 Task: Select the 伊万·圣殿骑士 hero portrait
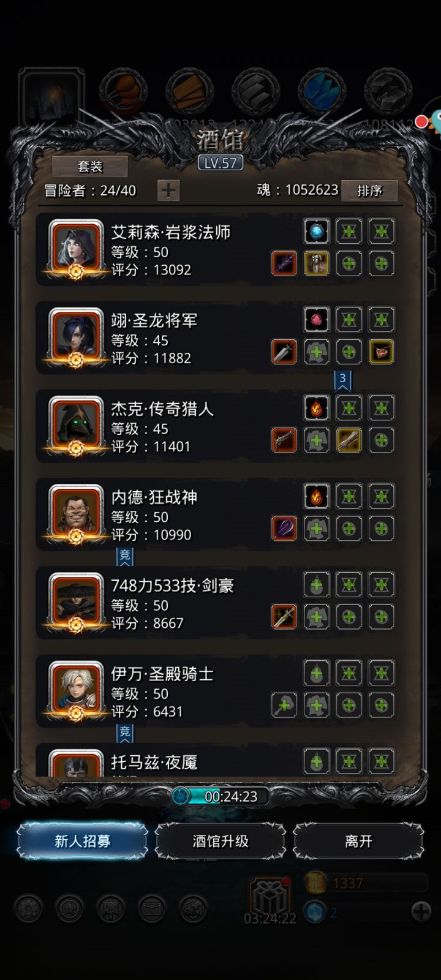[76, 688]
